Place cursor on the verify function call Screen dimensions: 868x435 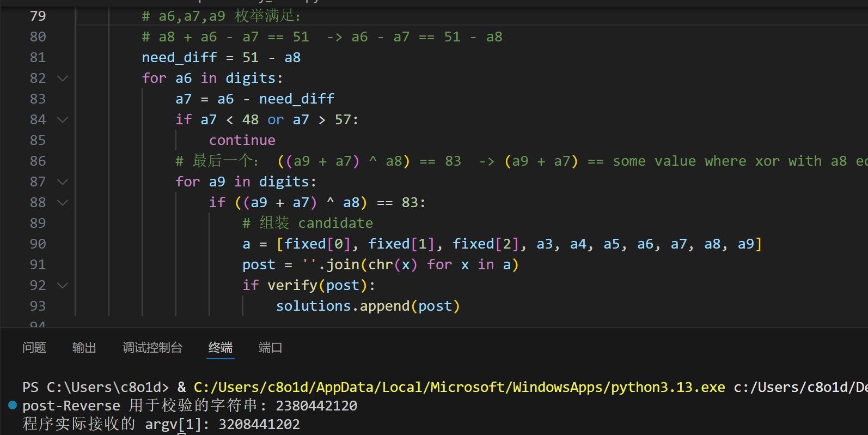point(292,286)
